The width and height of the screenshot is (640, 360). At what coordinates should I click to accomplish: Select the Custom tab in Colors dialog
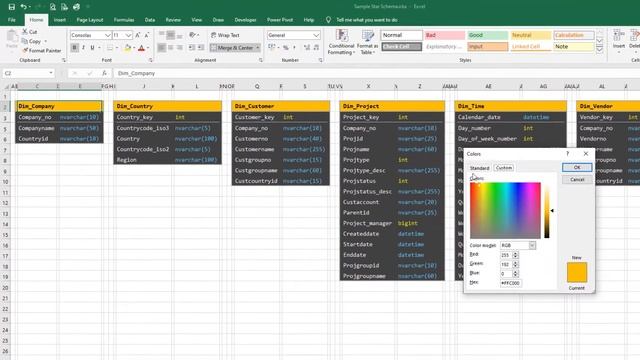coord(504,168)
